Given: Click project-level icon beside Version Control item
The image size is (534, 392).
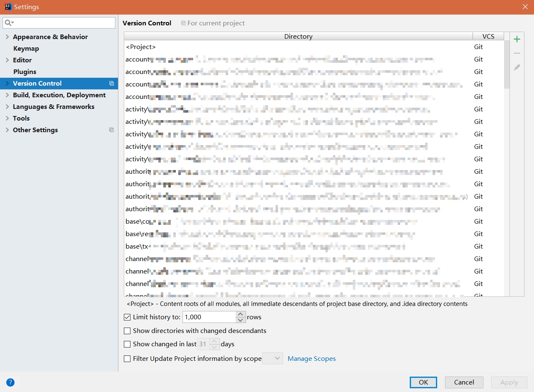Looking at the screenshot, I should (x=111, y=84).
